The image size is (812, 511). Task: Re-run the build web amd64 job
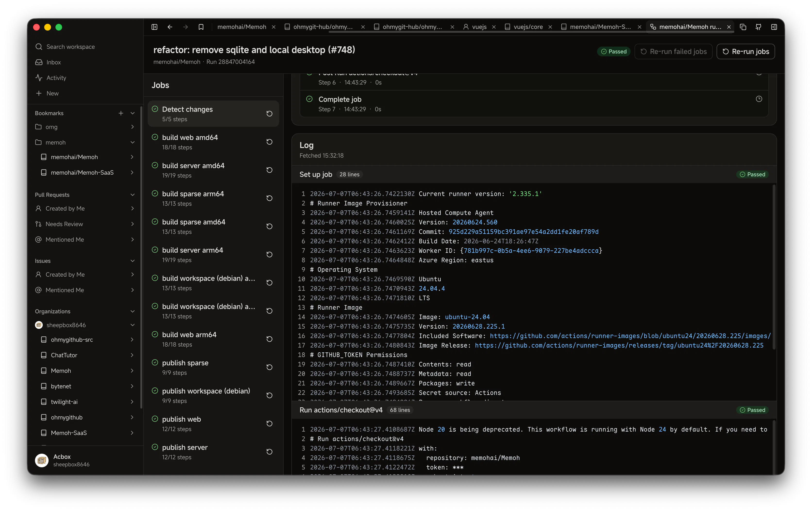point(270,142)
